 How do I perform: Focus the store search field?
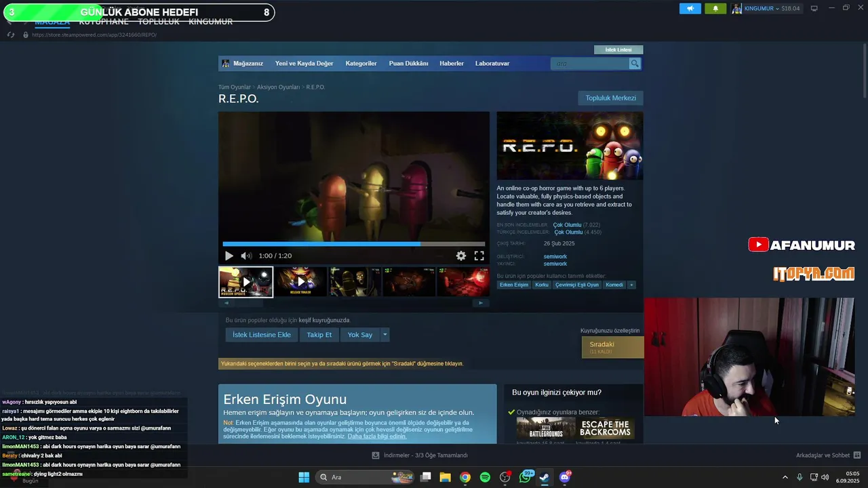pyautogui.click(x=590, y=64)
